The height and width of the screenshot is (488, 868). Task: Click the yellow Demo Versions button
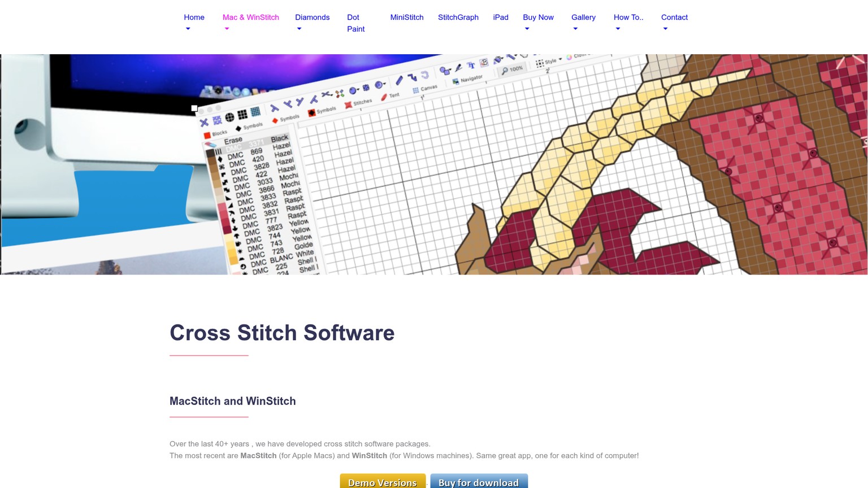383,481
